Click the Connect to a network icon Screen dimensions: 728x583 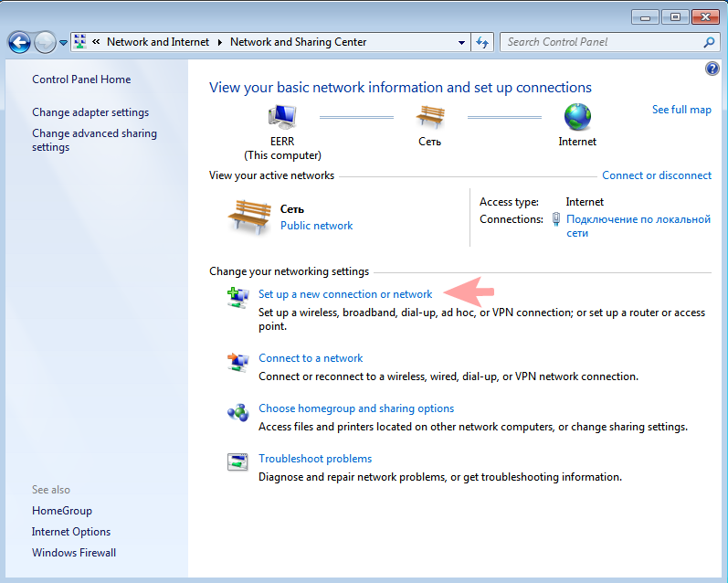238,362
